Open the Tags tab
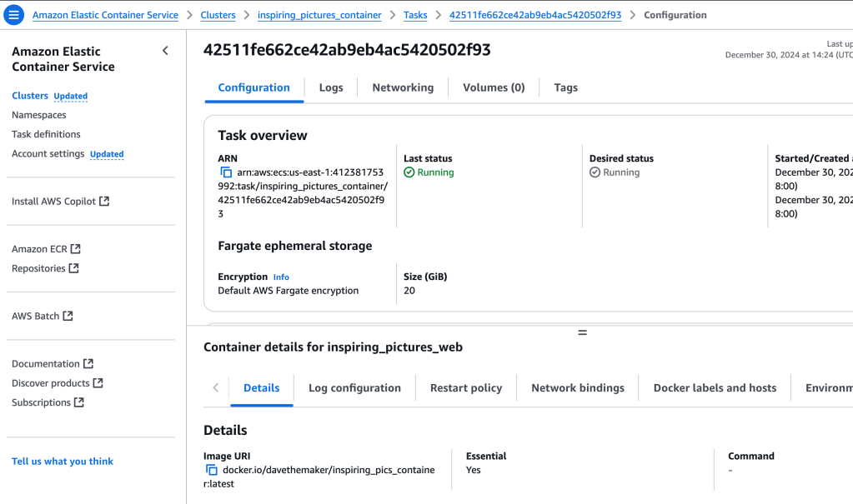This screenshot has height=504, width=853. click(x=565, y=87)
